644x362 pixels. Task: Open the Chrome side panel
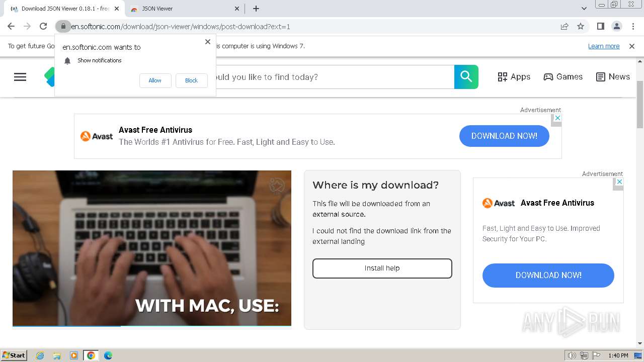coord(600,26)
